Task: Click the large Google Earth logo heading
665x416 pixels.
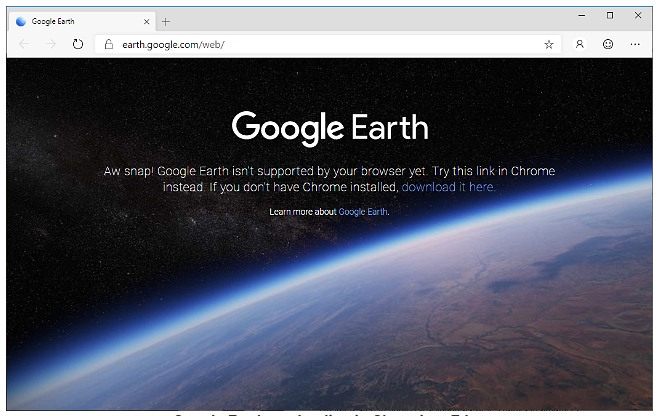Action: (330, 128)
